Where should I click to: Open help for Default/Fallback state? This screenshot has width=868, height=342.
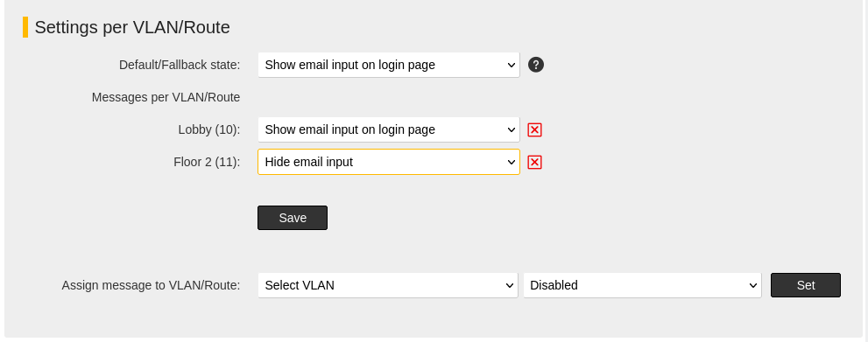pos(536,65)
